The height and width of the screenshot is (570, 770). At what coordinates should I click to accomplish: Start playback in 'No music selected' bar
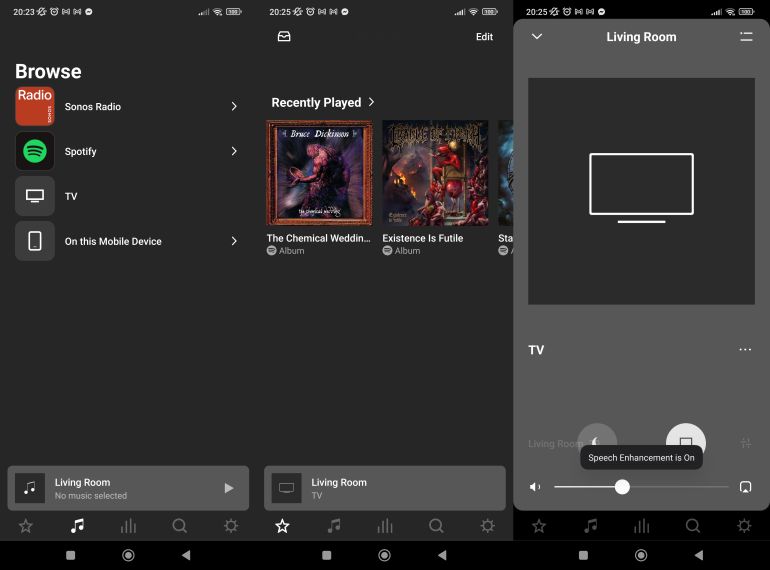point(228,488)
